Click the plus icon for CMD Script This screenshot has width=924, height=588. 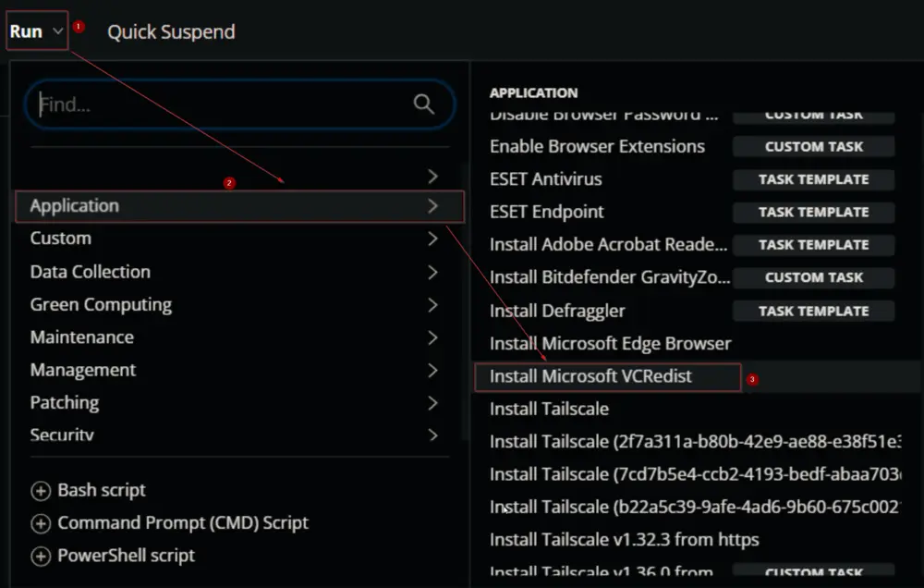pyautogui.click(x=41, y=523)
